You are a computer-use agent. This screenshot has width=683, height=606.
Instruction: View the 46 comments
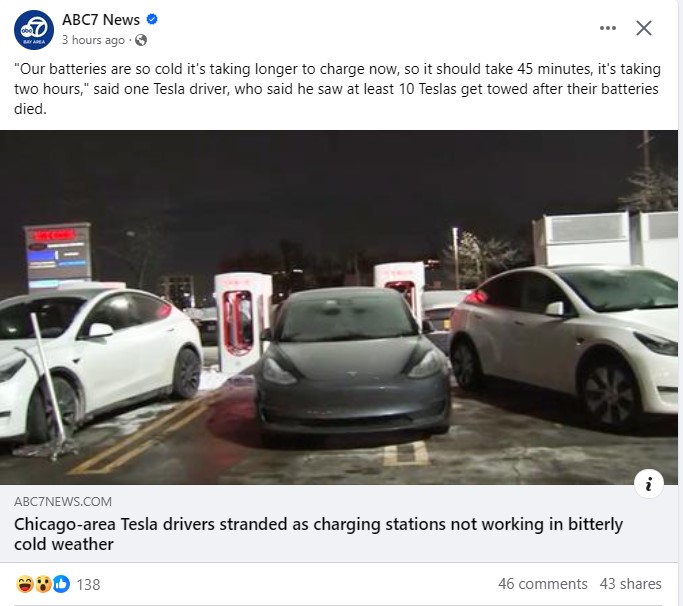pos(542,584)
